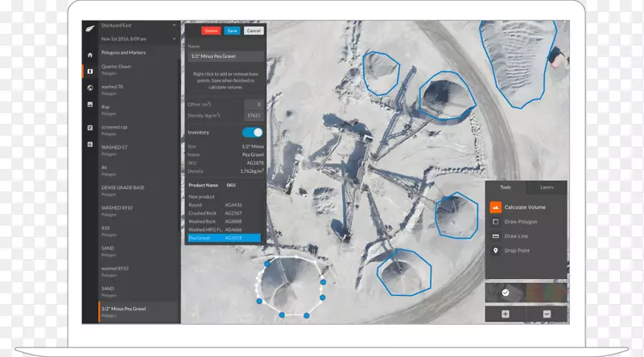The height and width of the screenshot is (357, 644).
Task: Open the image gallery sidebar icon
Action: [89, 105]
